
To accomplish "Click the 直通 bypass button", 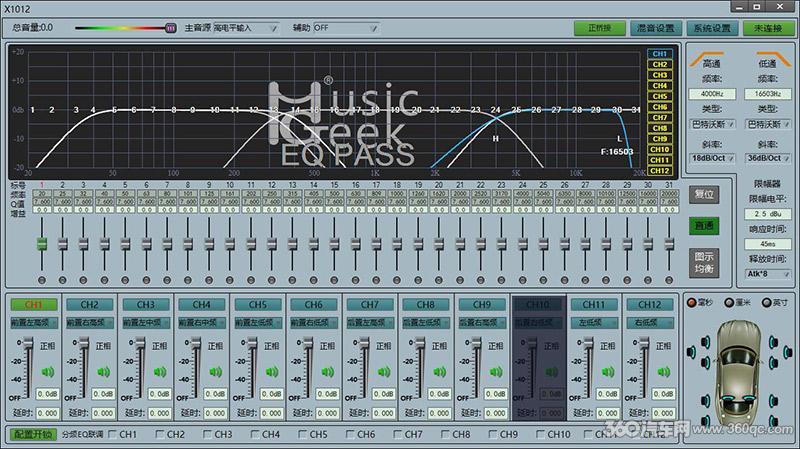I will click(x=704, y=226).
